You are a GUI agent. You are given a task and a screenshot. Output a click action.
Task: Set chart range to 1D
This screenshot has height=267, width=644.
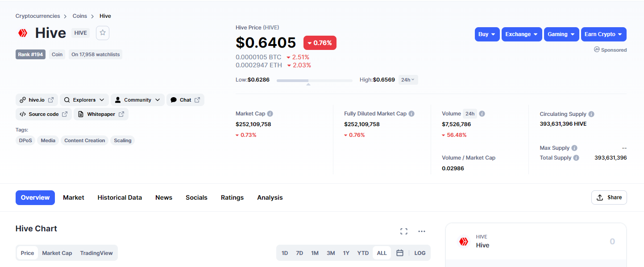pyautogui.click(x=285, y=253)
